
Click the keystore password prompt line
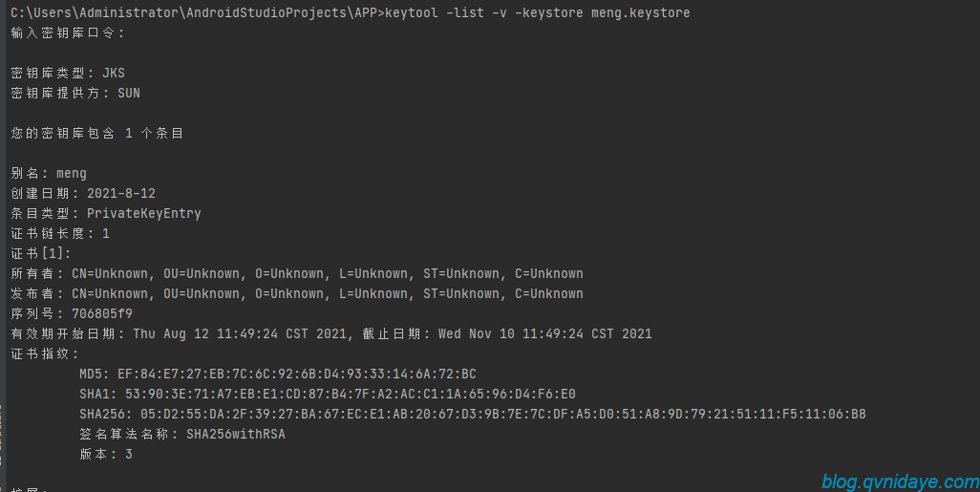point(68,33)
